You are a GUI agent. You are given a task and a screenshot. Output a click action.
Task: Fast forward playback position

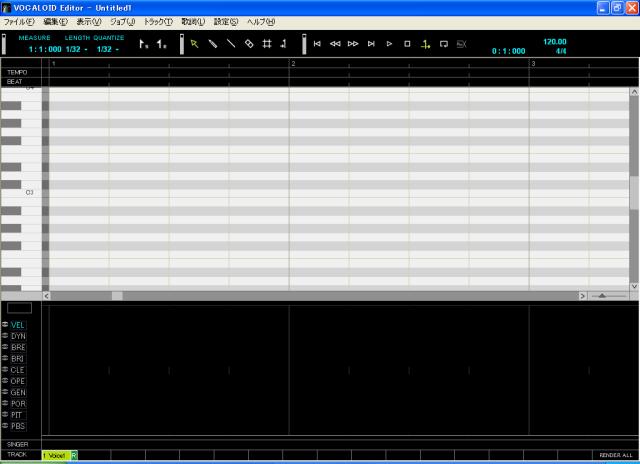(353, 44)
